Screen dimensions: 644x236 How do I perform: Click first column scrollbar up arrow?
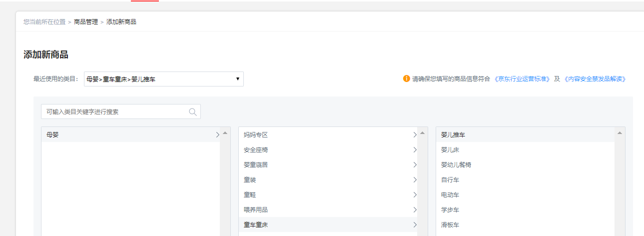[x=225, y=132]
